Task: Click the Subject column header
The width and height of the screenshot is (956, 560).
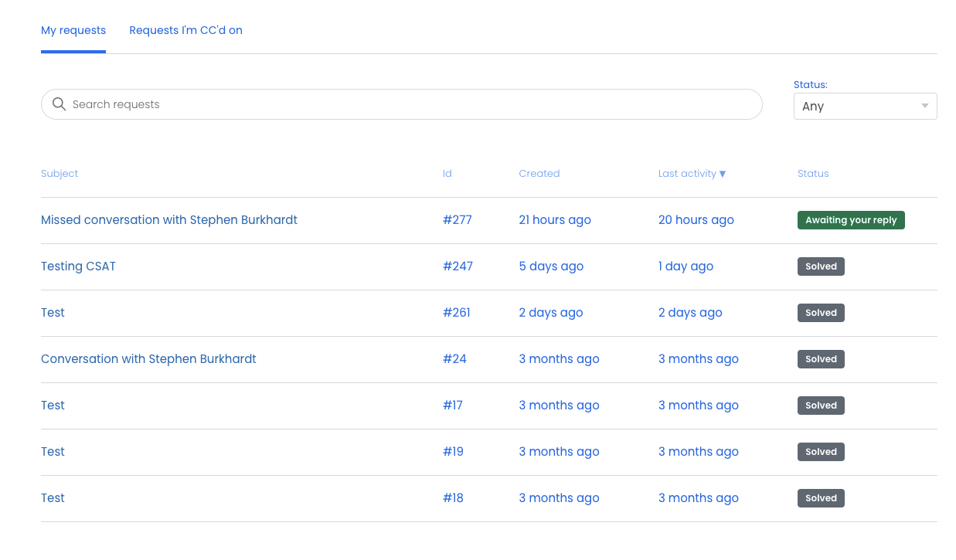Action: pos(60,173)
